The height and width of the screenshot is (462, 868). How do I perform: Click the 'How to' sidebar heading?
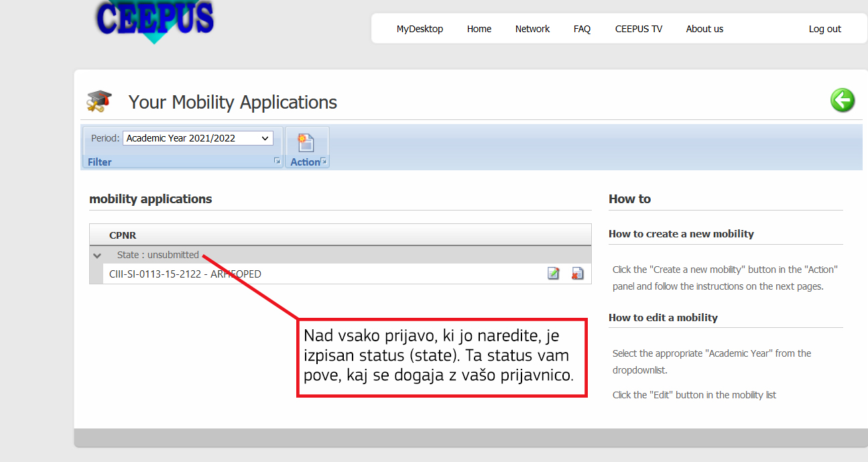629,198
